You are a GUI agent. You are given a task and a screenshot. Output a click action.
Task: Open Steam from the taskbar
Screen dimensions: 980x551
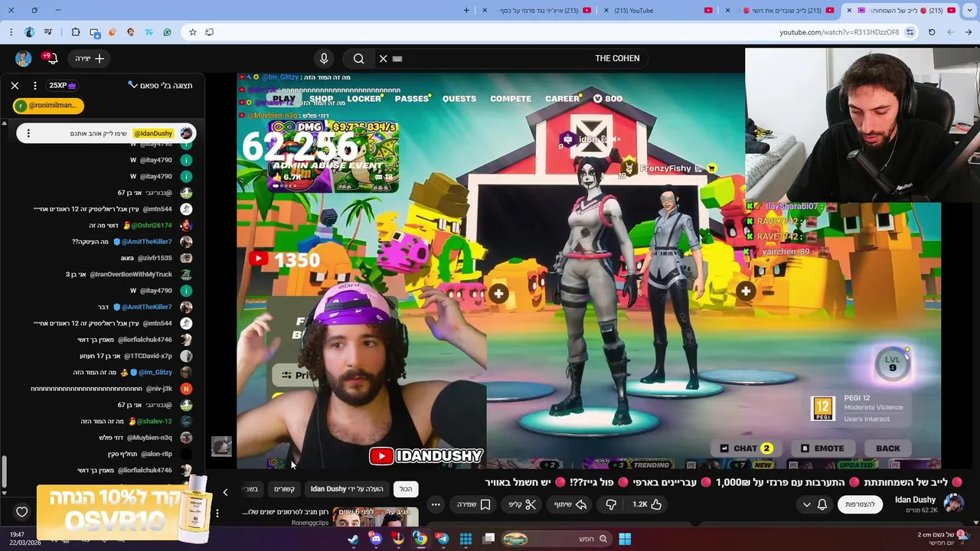point(353,539)
